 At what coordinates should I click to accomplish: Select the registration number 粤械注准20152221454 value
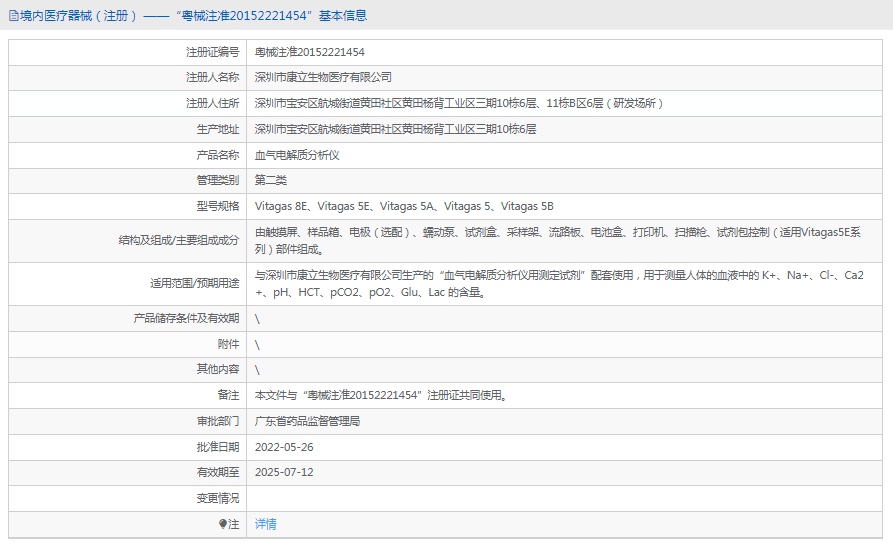pos(309,52)
